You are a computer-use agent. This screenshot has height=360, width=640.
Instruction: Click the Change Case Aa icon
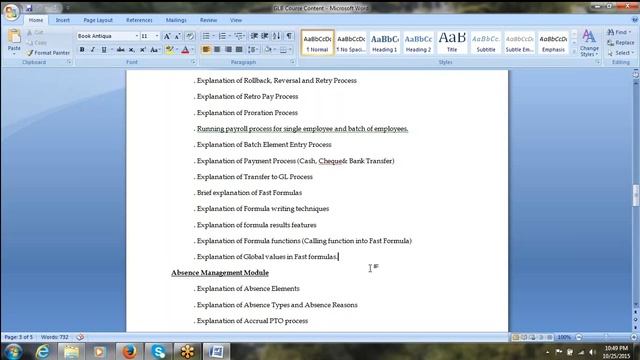coord(154,50)
